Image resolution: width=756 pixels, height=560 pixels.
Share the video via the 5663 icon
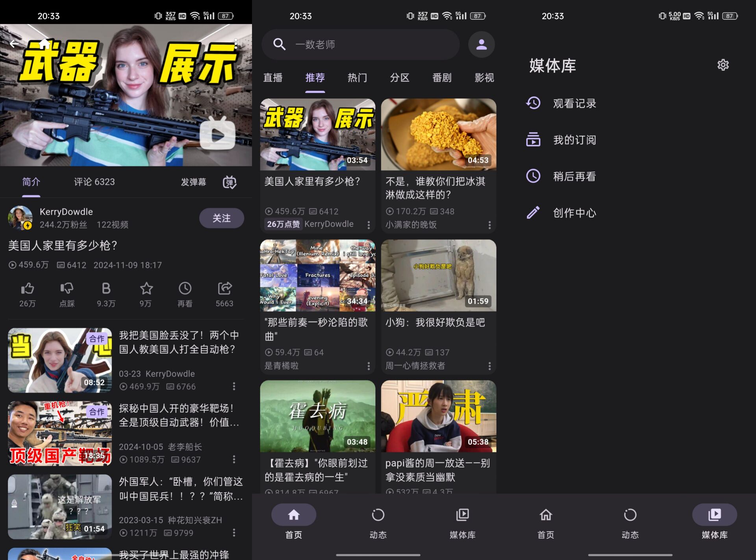[225, 288]
